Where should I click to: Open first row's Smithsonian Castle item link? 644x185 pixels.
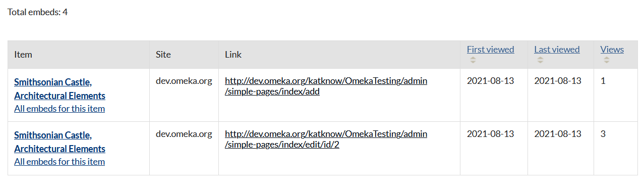(x=60, y=88)
